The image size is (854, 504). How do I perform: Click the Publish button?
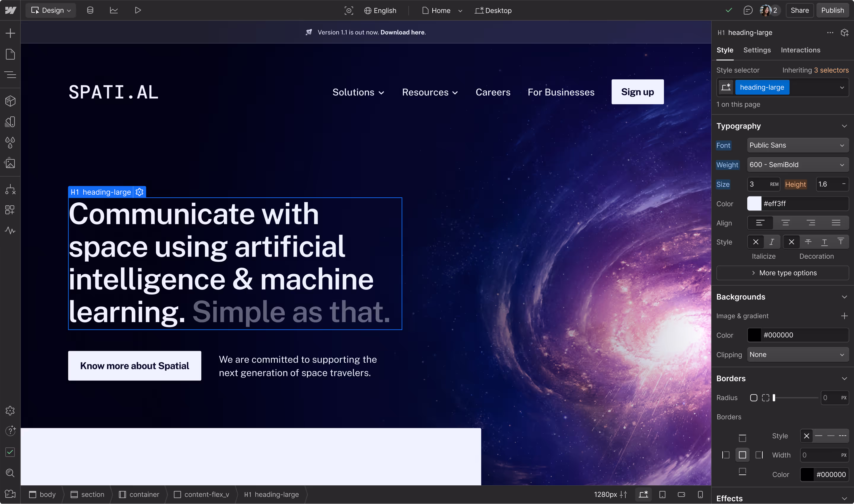[x=832, y=10]
